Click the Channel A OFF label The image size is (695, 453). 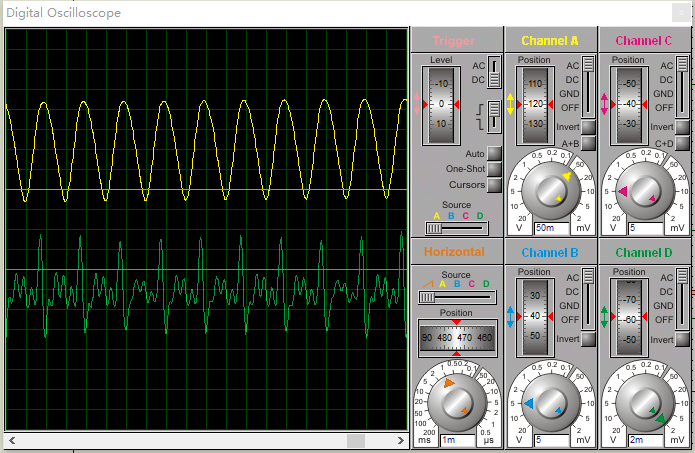coord(570,108)
